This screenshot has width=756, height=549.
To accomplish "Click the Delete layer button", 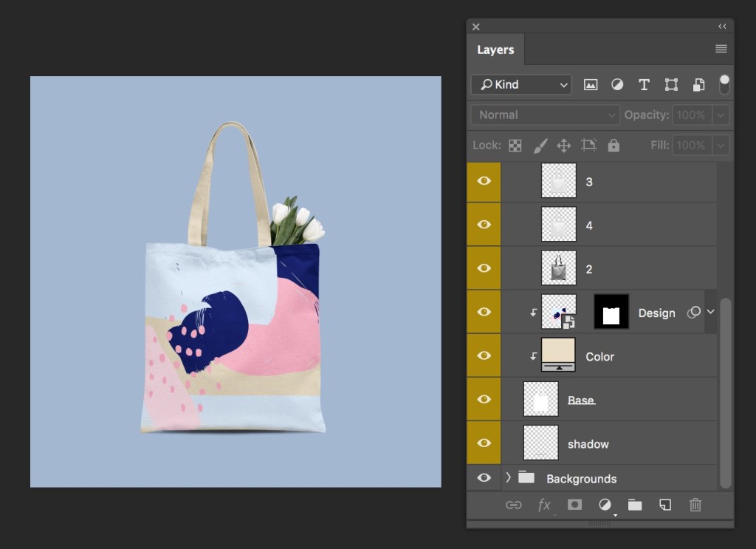I will click(x=695, y=505).
